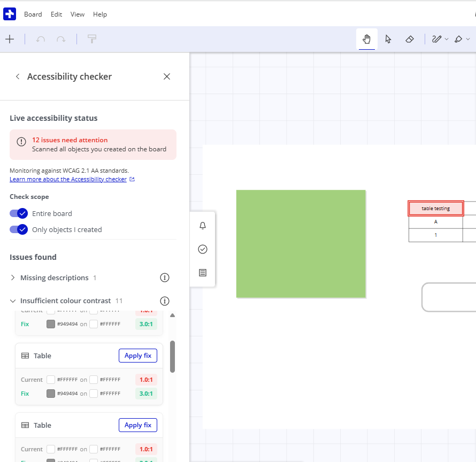Click 'Issues found' heading
This screenshot has height=462, width=476.
33,257
